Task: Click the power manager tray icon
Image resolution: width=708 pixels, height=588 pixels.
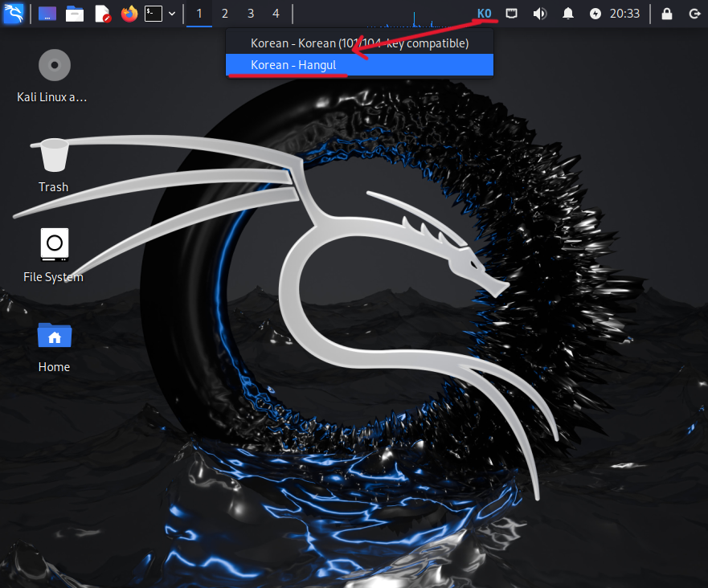Action: click(595, 14)
